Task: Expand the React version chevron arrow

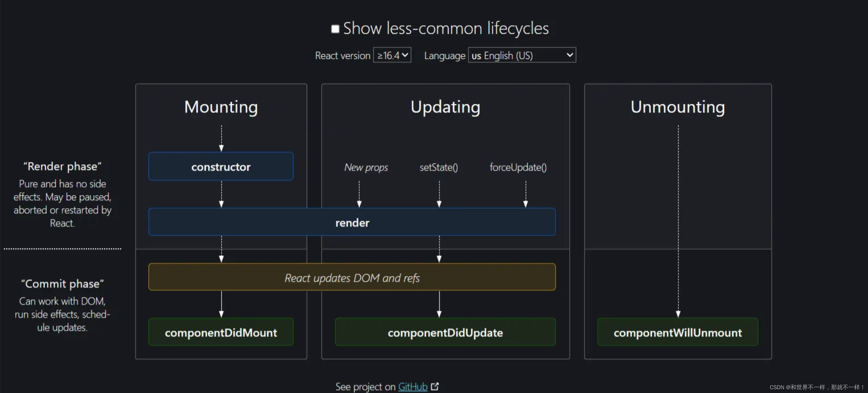Action: click(x=405, y=55)
